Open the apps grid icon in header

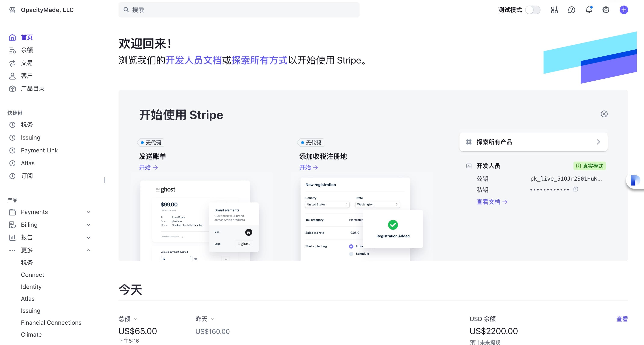pyautogui.click(x=554, y=10)
